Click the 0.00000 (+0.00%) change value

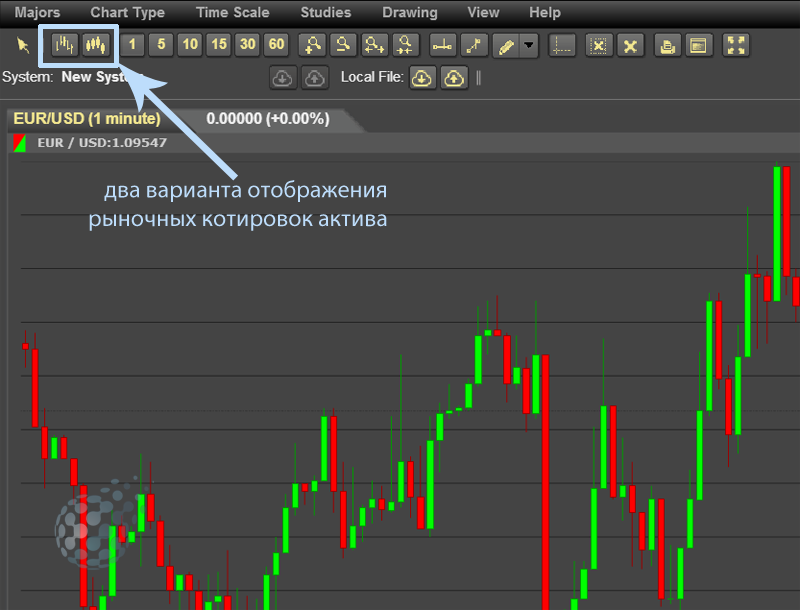coord(268,119)
